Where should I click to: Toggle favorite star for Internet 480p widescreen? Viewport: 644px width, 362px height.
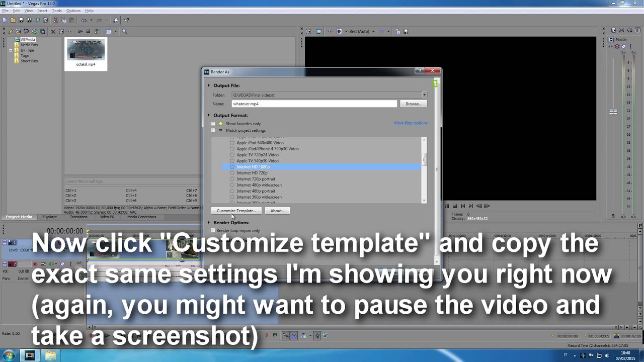(232, 185)
